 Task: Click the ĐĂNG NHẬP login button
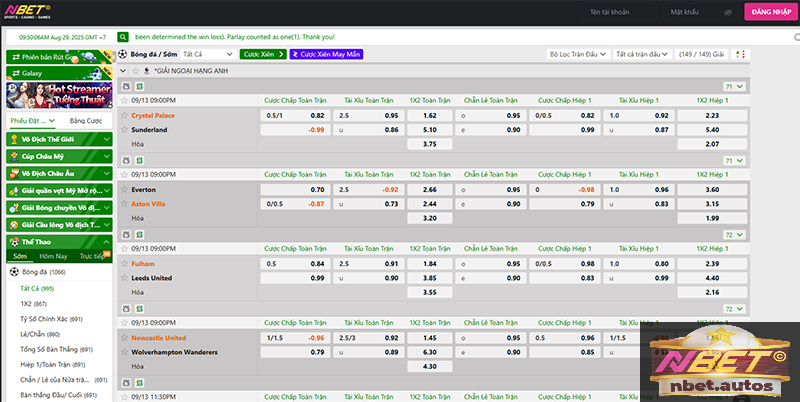click(766, 12)
